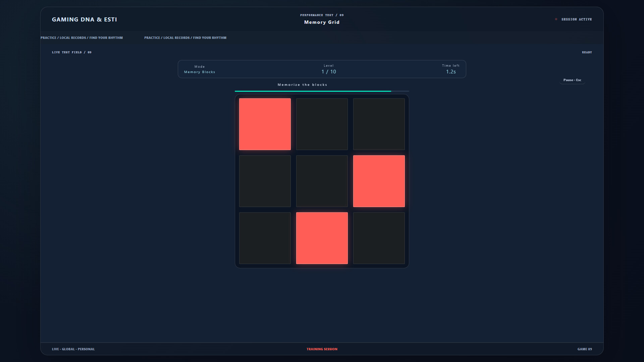Click the TRAINING SESSION footer label
Viewport: 644px width, 362px height.
tap(322, 349)
